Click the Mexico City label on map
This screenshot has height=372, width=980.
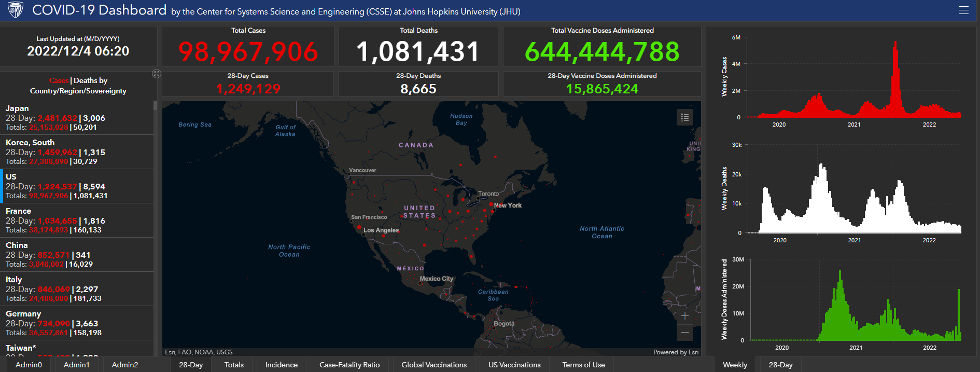click(x=436, y=279)
